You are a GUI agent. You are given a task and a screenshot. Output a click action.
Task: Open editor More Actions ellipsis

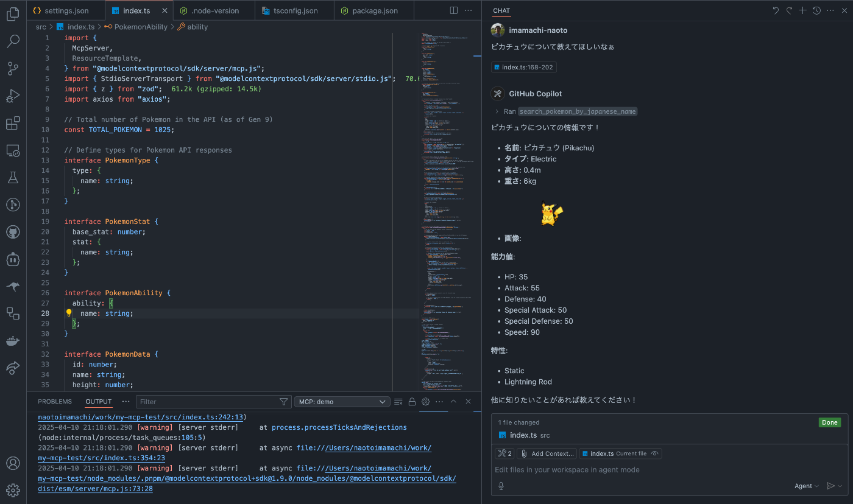(x=468, y=10)
